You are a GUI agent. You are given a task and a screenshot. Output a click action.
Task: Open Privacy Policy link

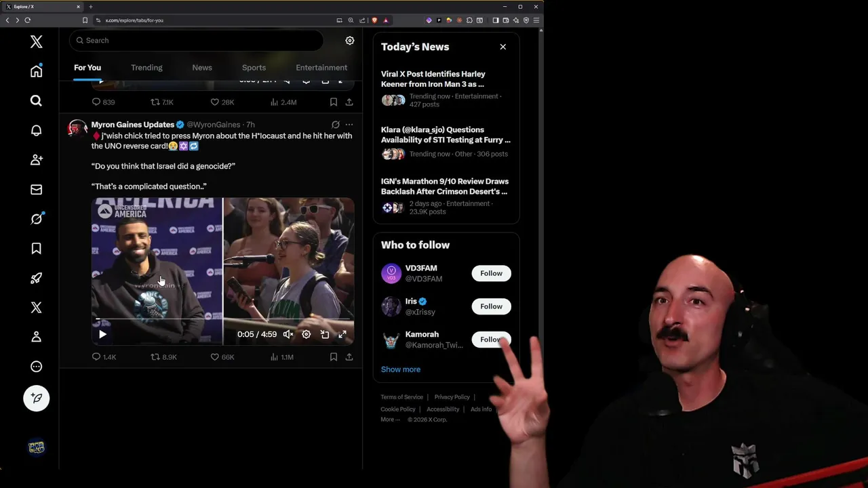[452, 397]
